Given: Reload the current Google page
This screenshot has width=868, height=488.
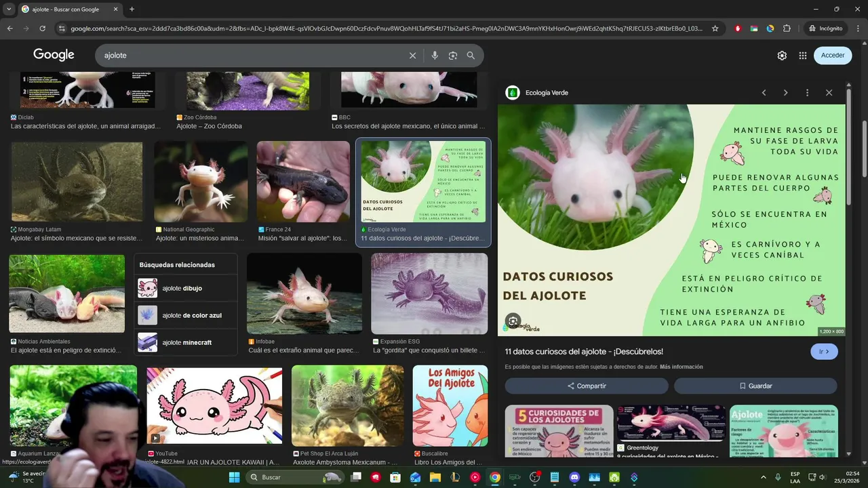Looking at the screenshot, I should [x=42, y=28].
